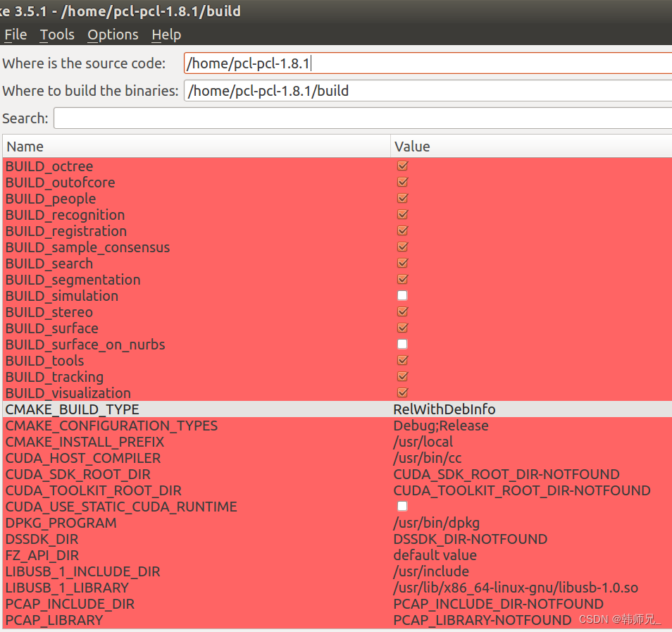Open the Tools menu
The image size is (672, 632).
click(56, 34)
